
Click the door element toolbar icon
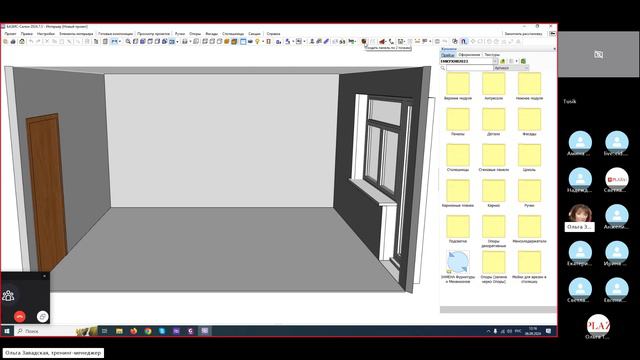click(x=269, y=42)
